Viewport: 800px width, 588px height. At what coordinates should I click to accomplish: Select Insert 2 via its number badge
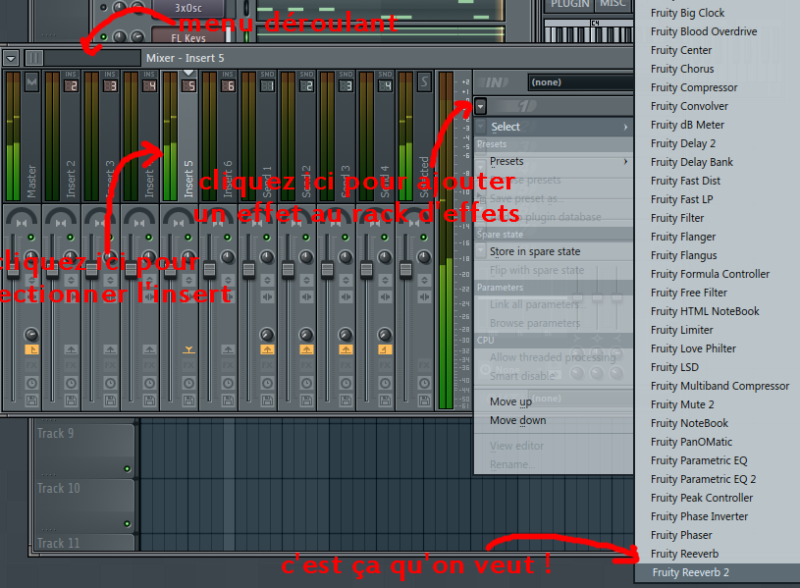point(70,86)
